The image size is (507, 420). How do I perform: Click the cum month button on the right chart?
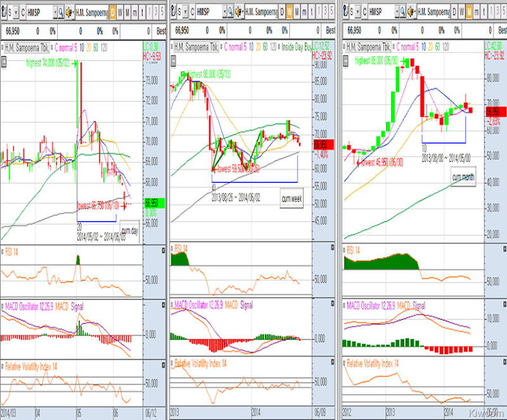[x=463, y=177]
